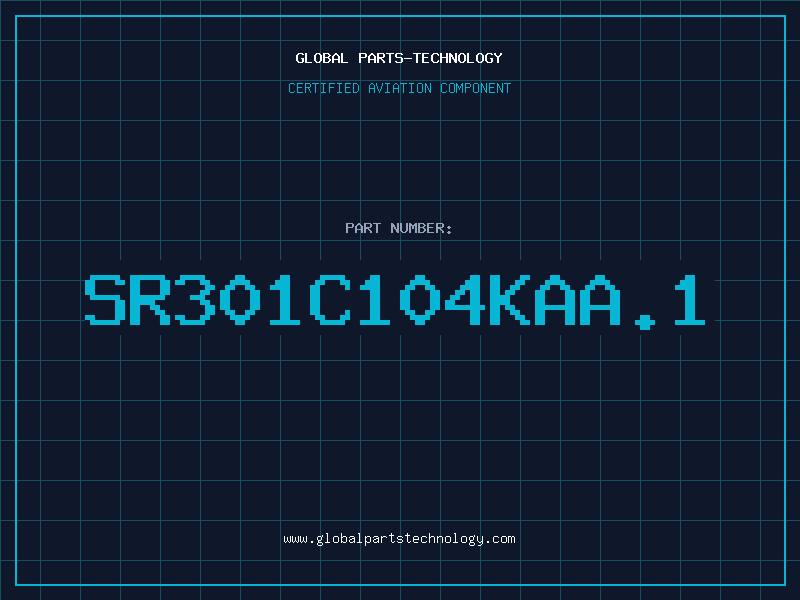
Task: Click the digit 3 in the part number
Action: tap(195, 299)
